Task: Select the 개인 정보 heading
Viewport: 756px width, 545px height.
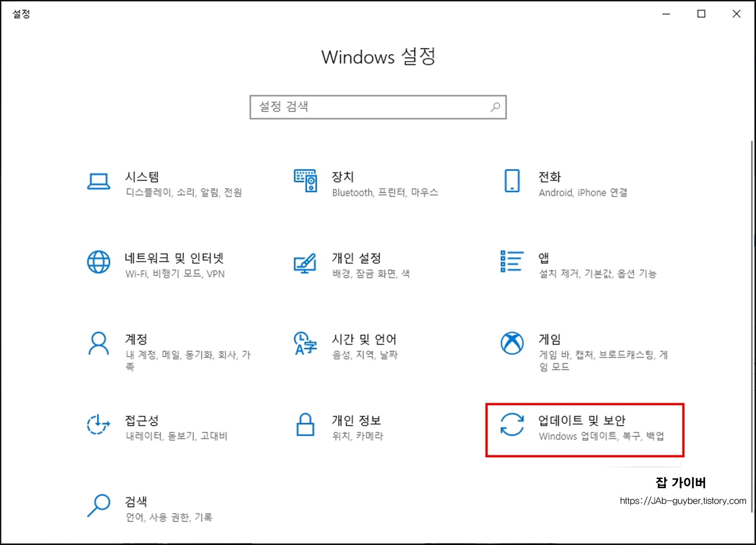Action: [357, 420]
